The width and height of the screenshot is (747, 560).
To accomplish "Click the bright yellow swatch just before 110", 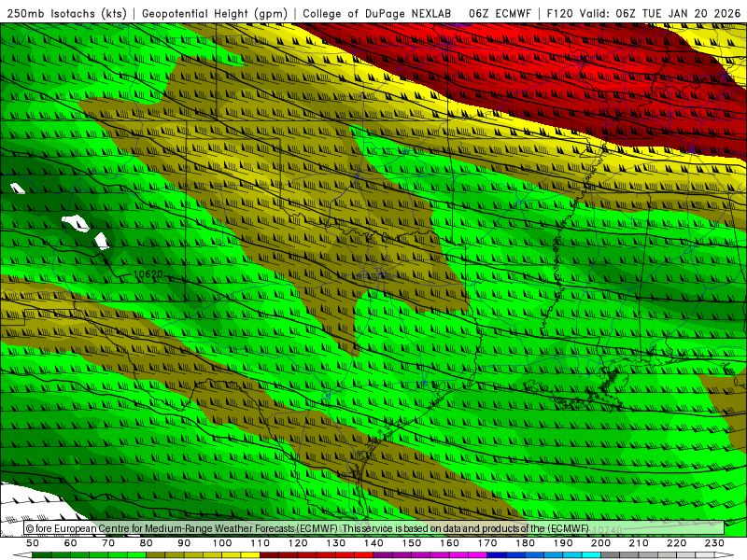I will point(250,555).
